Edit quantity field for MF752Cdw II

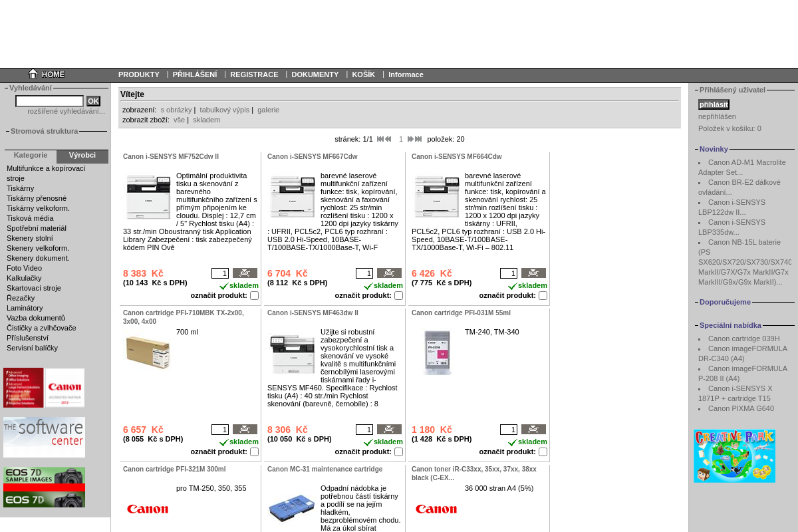click(220, 273)
